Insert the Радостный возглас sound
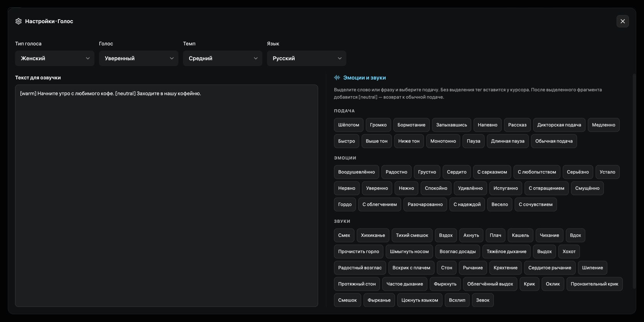Viewport: 644px width, 322px height. (x=360, y=268)
